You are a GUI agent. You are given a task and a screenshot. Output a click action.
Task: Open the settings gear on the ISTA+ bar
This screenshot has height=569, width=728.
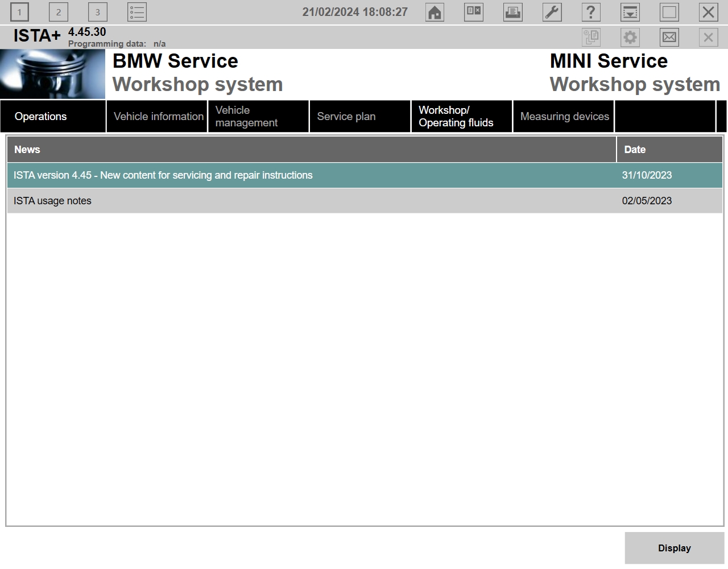630,37
